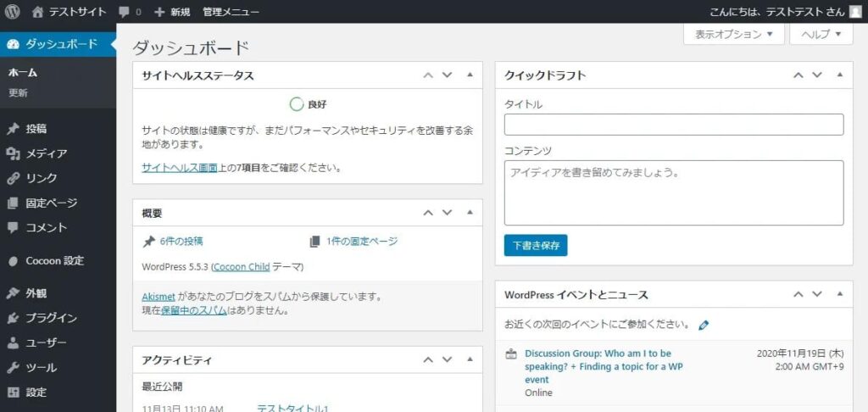Collapse クイックドラフト panel

pos(840,75)
